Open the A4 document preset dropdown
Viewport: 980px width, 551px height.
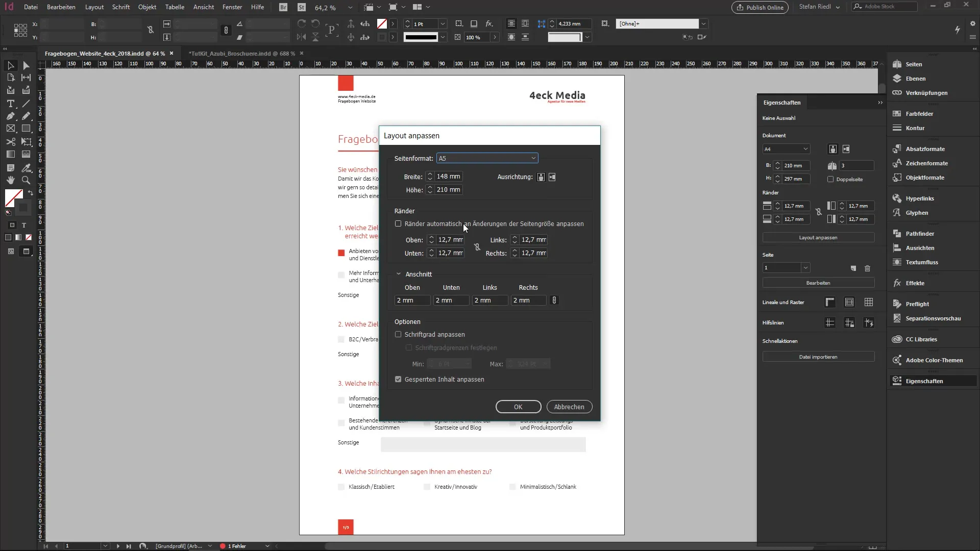click(x=786, y=149)
